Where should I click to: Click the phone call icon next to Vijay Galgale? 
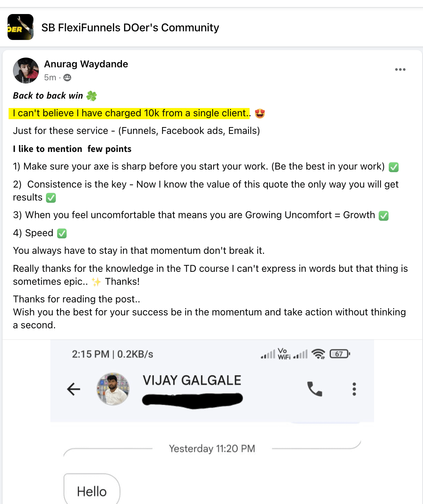314,389
